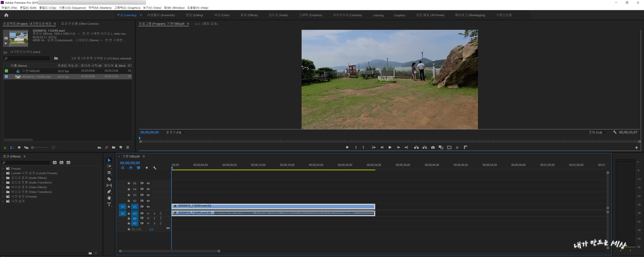Toggle lock on track V3
Viewport: 644px width, 257px height.
pyautogui.click(x=129, y=195)
